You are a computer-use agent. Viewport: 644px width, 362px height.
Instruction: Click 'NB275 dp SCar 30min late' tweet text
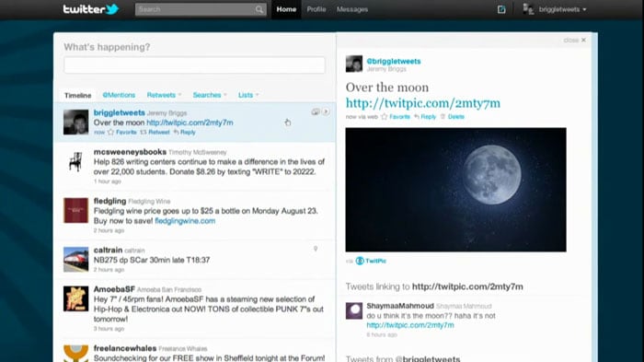152,260
